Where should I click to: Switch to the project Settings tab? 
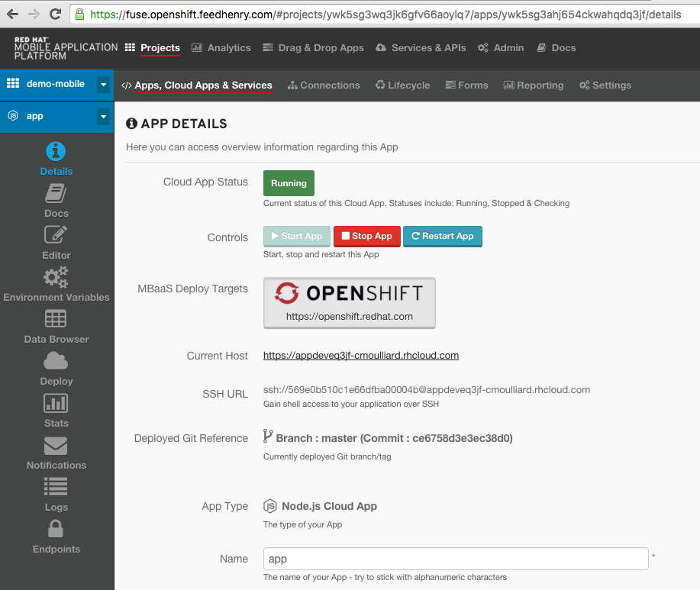click(x=605, y=85)
